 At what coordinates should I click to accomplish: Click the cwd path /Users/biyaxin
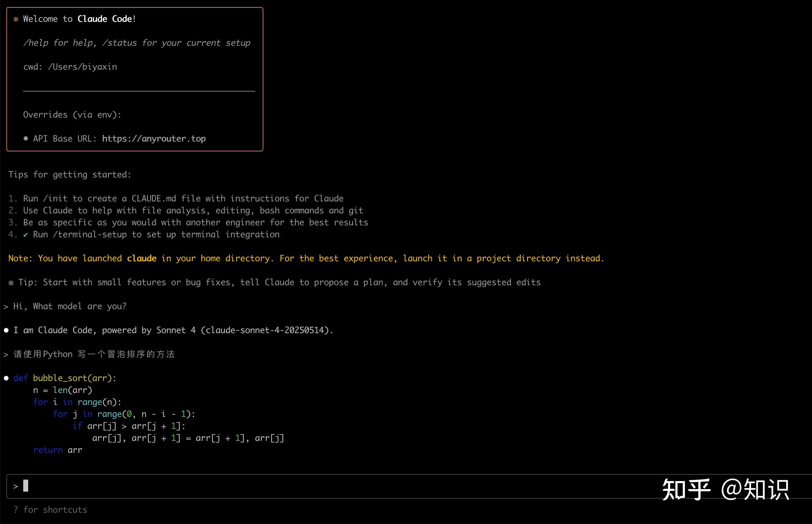(82, 67)
